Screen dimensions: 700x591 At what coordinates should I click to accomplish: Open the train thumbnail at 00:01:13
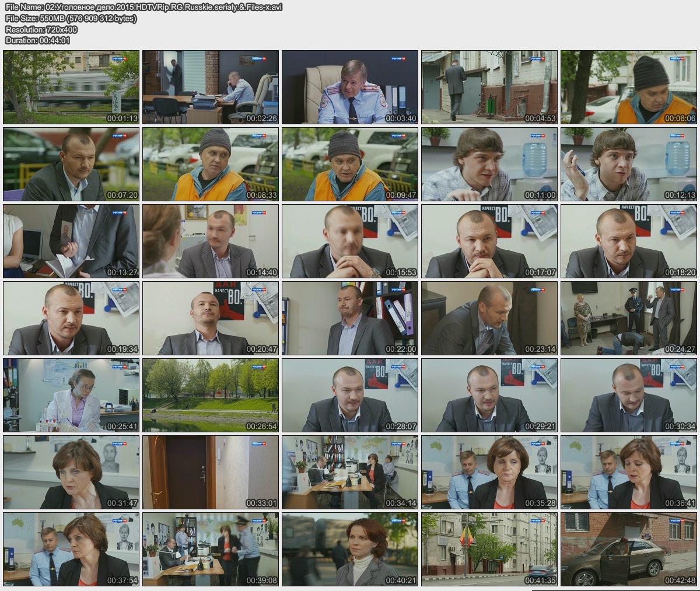coord(71,87)
